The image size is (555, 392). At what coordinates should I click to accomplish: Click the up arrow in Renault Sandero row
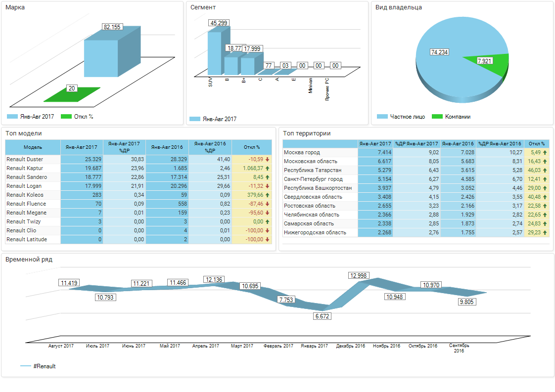[x=268, y=177]
